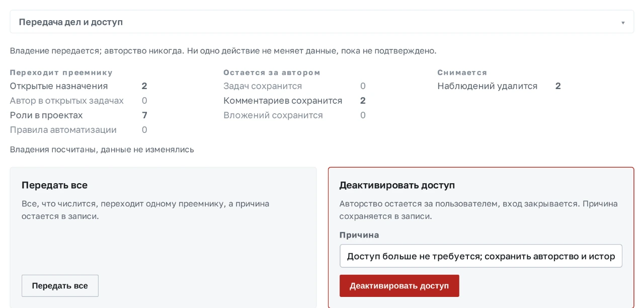Select the Наблюдений удалится label
The width and height of the screenshot is (644, 308).
point(488,86)
